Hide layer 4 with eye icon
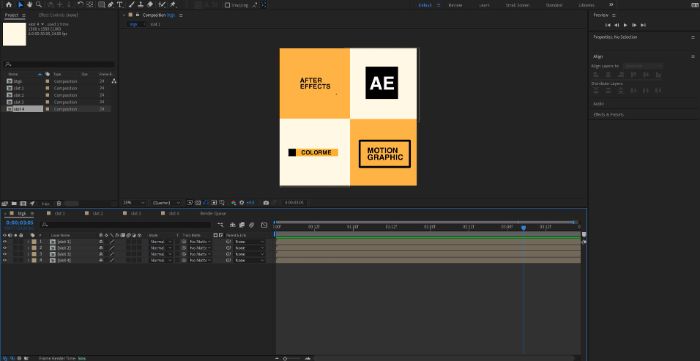The width and height of the screenshot is (700, 361). 5,260
